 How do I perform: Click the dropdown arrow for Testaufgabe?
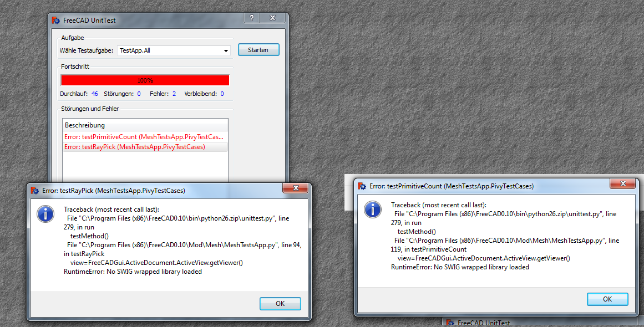click(226, 51)
